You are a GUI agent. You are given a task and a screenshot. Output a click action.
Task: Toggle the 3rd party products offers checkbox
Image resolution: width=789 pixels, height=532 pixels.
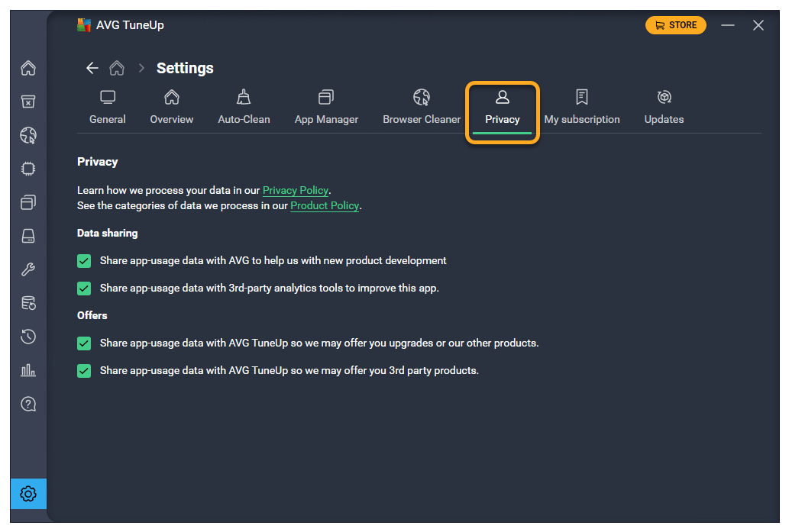[84, 371]
